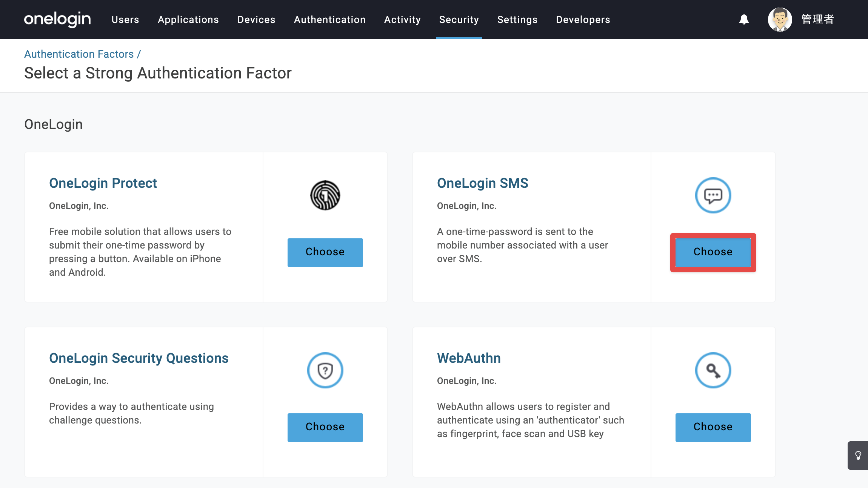Click the WebAuthn title

click(x=469, y=358)
